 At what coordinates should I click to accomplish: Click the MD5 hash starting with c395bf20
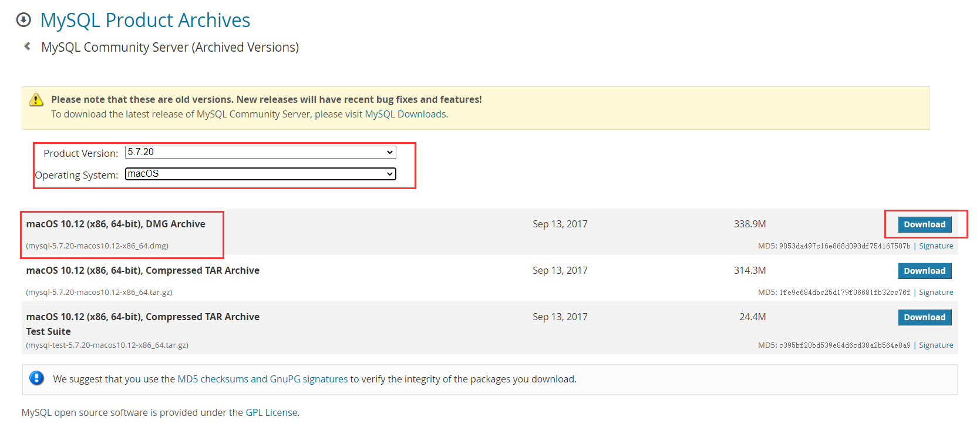coord(844,345)
